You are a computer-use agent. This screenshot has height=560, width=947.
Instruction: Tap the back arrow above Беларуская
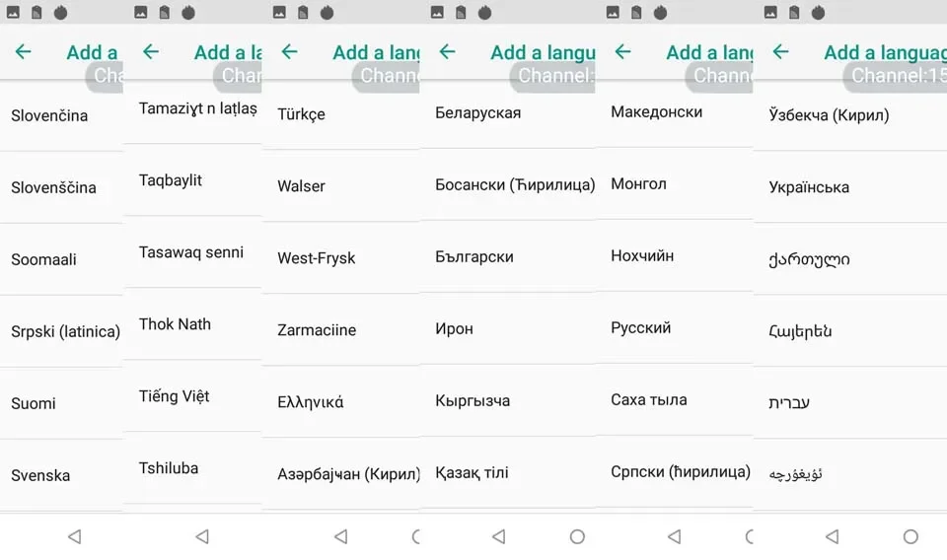pos(447,52)
